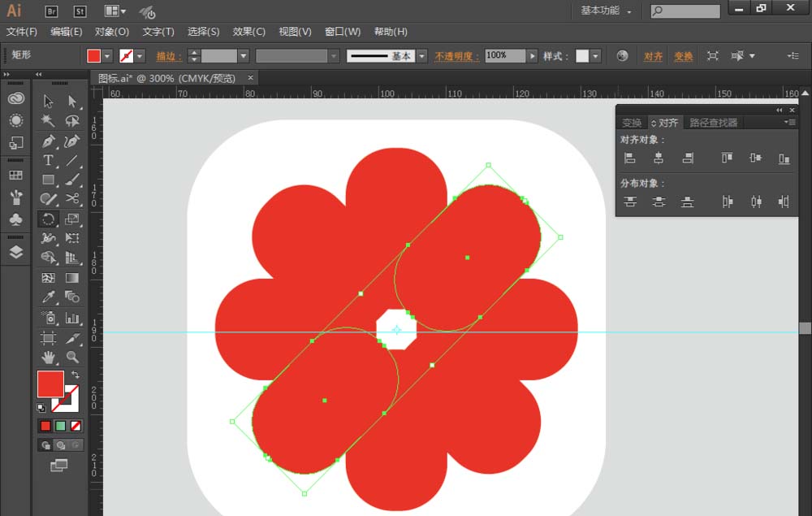Screen dimensions: 812x516
Task: Select the Free Transform tool
Action: pos(72,238)
